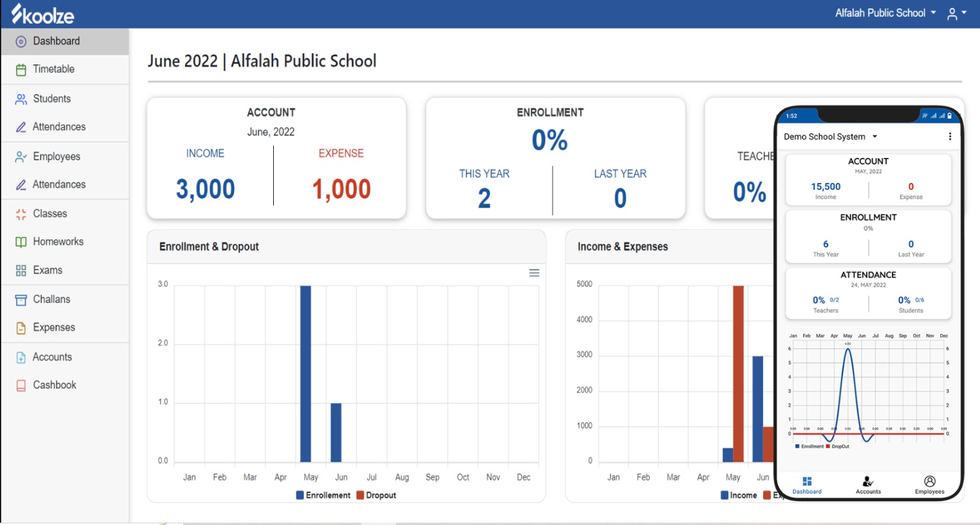980x525 pixels.
Task: Click the Dashboard icon in the sidebar
Action: [x=21, y=42]
